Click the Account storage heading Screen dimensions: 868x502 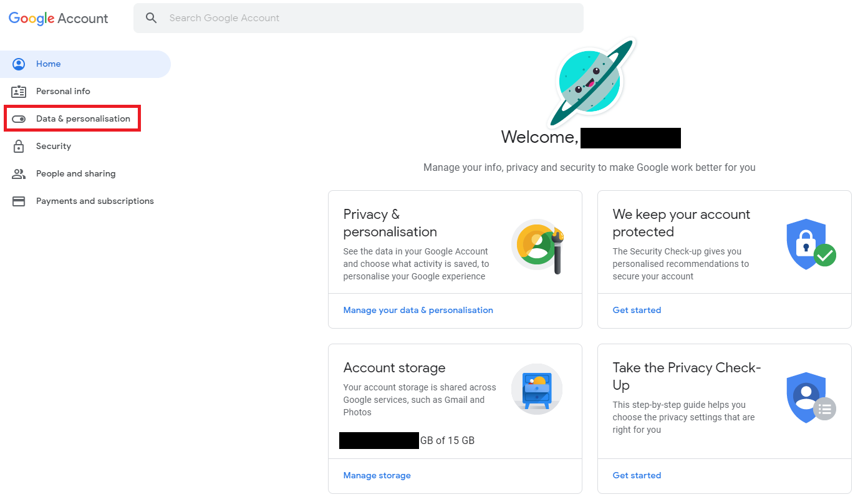pos(394,368)
